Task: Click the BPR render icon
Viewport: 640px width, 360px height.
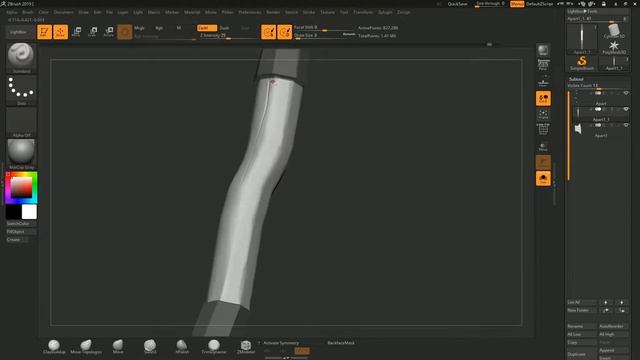Action: tap(543, 50)
